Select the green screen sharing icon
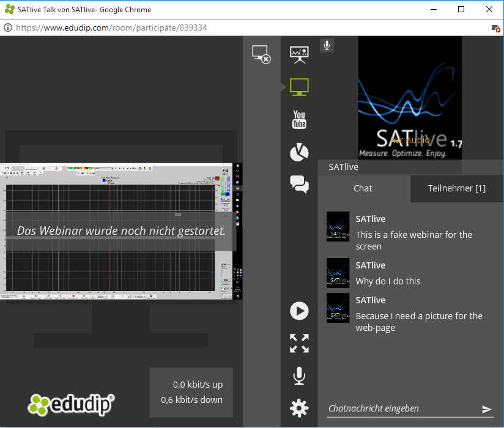The image size is (504, 428). pos(299,86)
